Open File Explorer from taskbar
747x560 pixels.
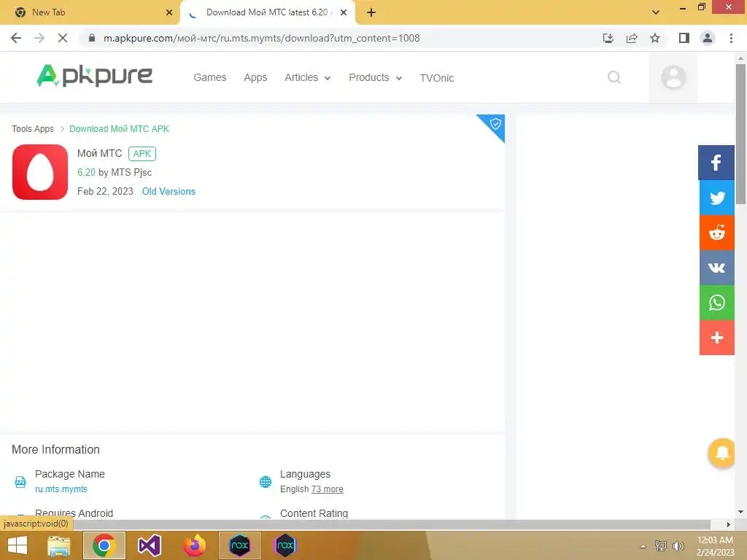point(58,545)
